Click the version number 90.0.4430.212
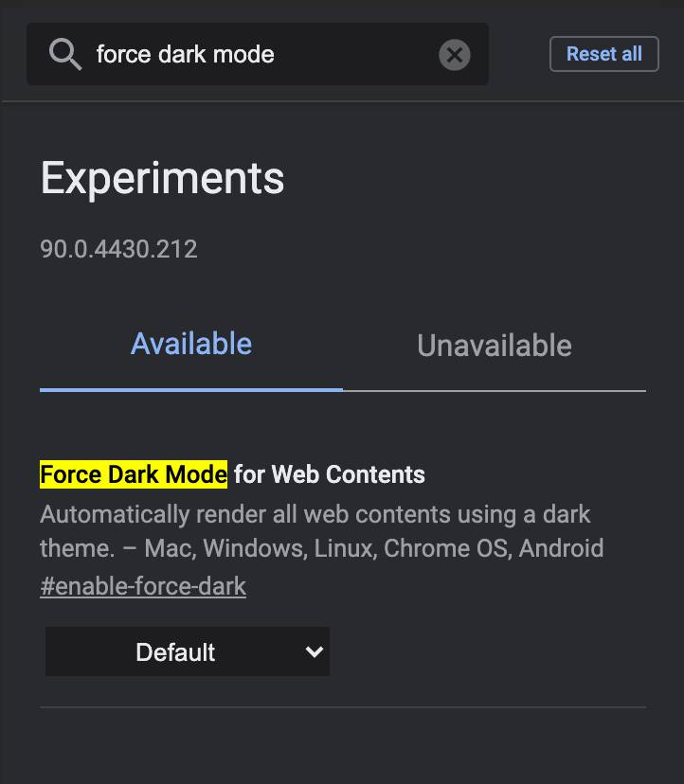Viewport: 684px width, 784px height. [x=118, y=249]
